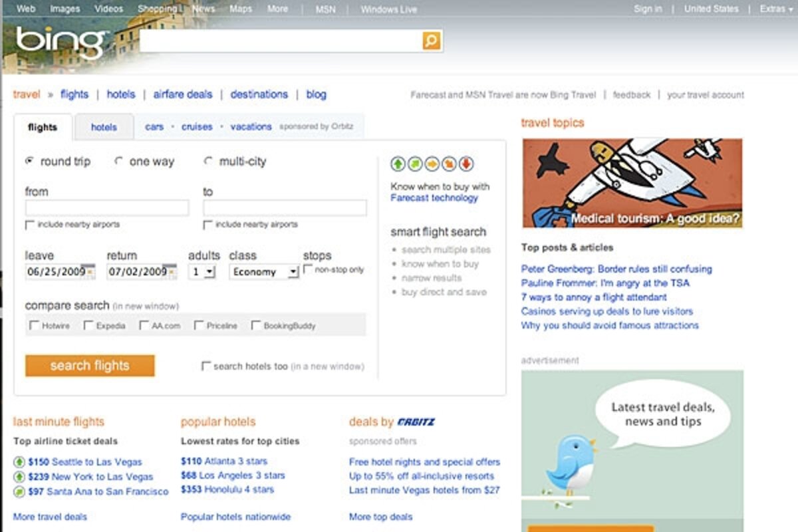Check include nearby airports under to
Viewport: 798px width, 532px height.
point(207,225)
